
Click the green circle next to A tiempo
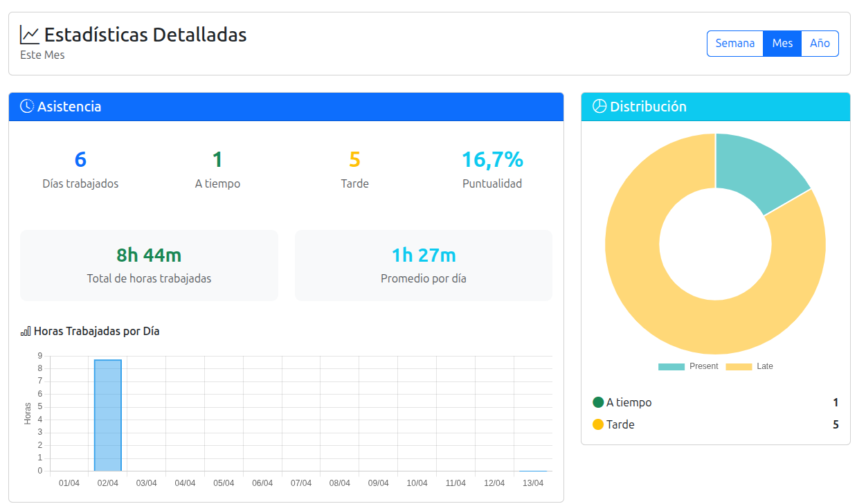coord(598,402)
